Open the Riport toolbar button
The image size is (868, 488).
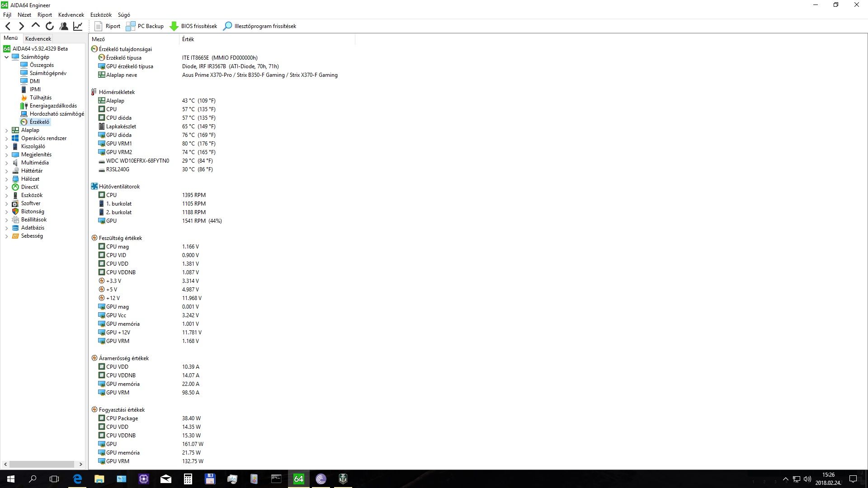pyautogui.click(x=107, y=26)
